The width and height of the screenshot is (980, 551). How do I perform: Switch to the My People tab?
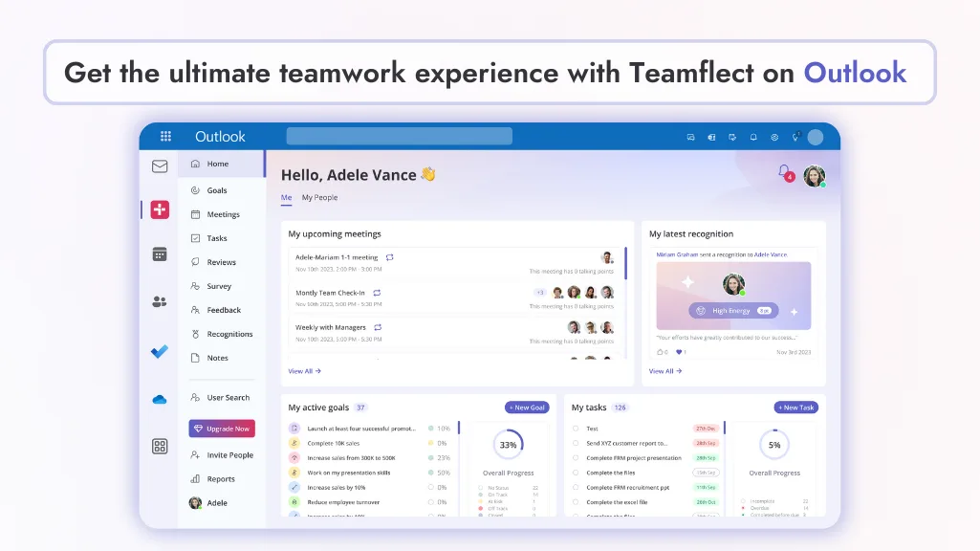point(319,198)
